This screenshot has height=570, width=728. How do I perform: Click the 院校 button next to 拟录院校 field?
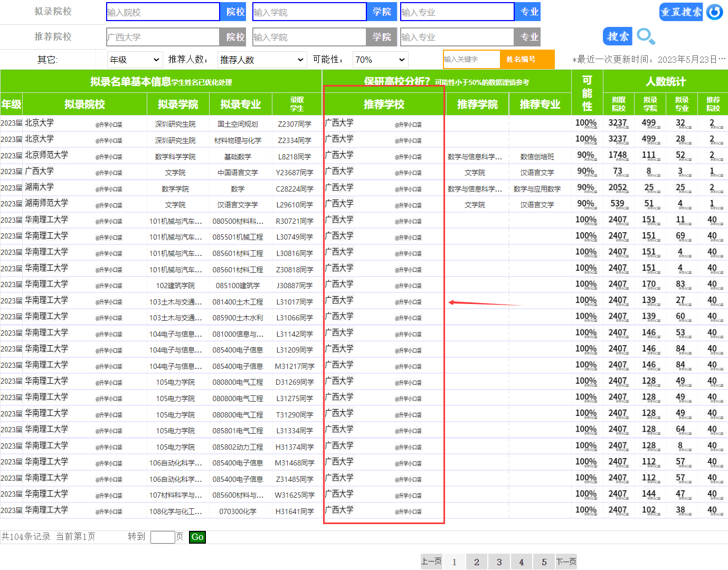(233, 12)
